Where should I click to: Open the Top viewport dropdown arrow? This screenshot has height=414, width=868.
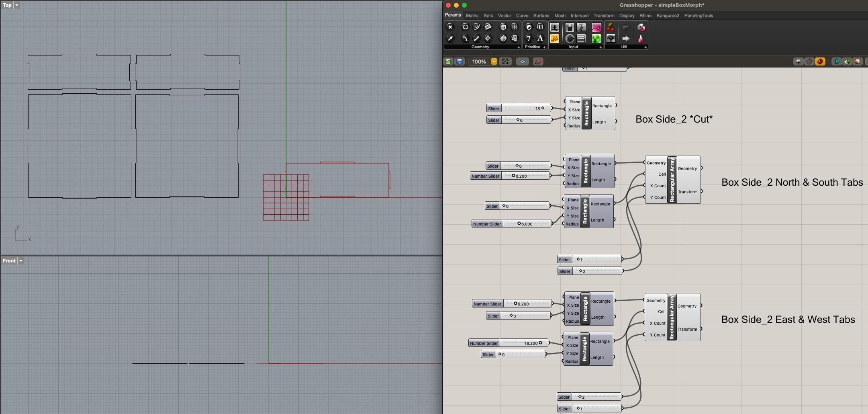point(16,5)
